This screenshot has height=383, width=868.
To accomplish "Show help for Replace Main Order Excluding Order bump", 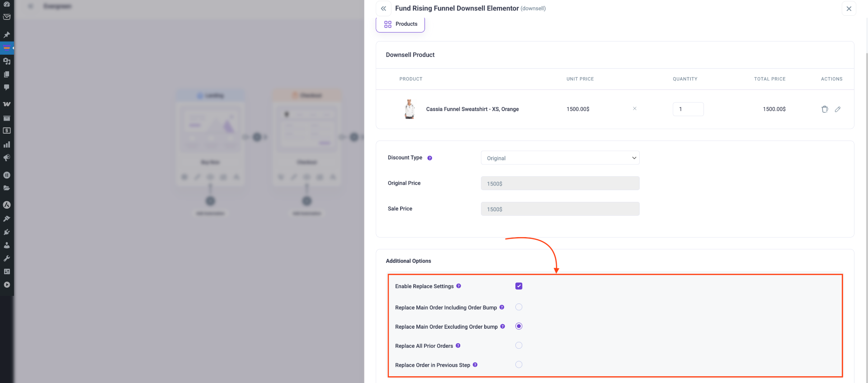I will 502,327.
